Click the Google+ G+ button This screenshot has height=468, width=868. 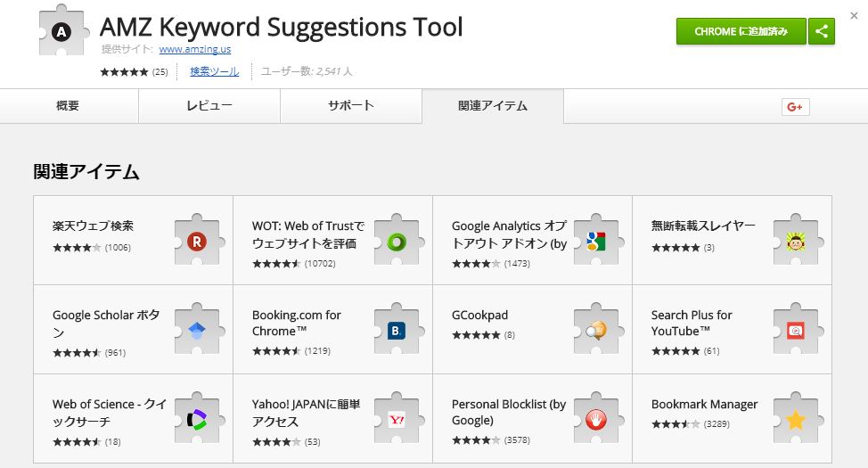click(x=795, y=107)
